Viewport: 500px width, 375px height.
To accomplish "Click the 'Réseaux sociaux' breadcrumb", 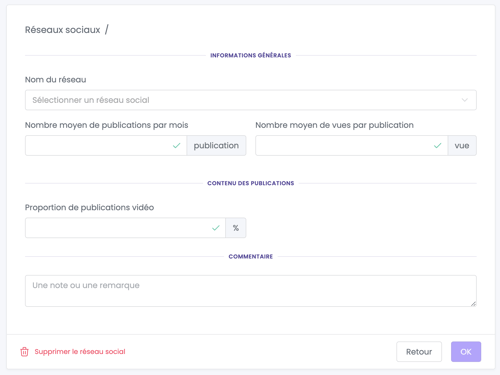I will [63, 30].
